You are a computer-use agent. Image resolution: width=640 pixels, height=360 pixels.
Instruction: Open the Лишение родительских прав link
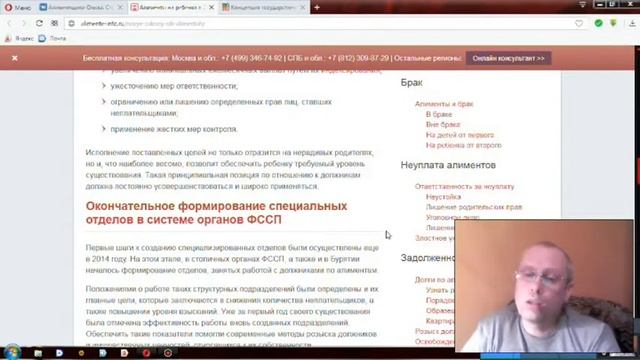point(474,207)
